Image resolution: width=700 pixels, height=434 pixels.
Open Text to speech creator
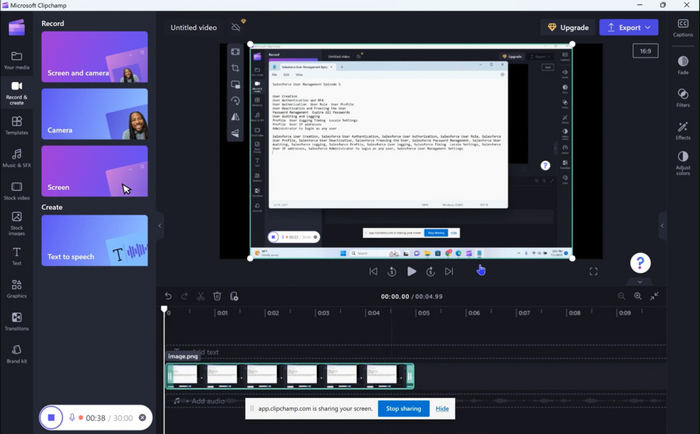(95, 241)
